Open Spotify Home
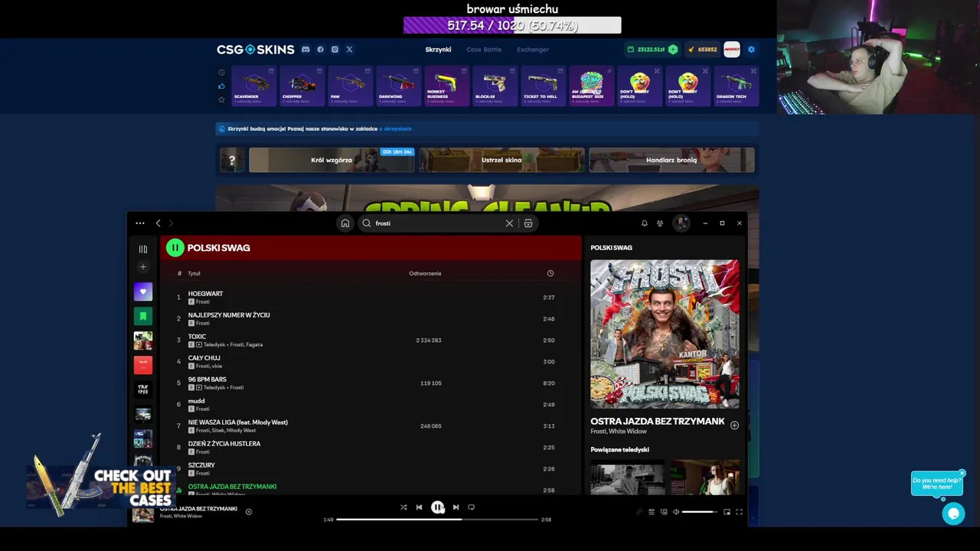 coord(345,223)
